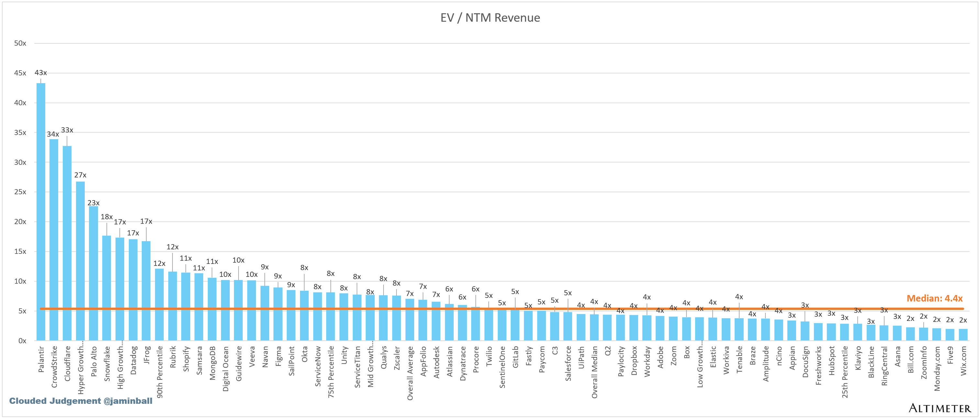Click the "Palantir" x-axis label

point(41,359)
